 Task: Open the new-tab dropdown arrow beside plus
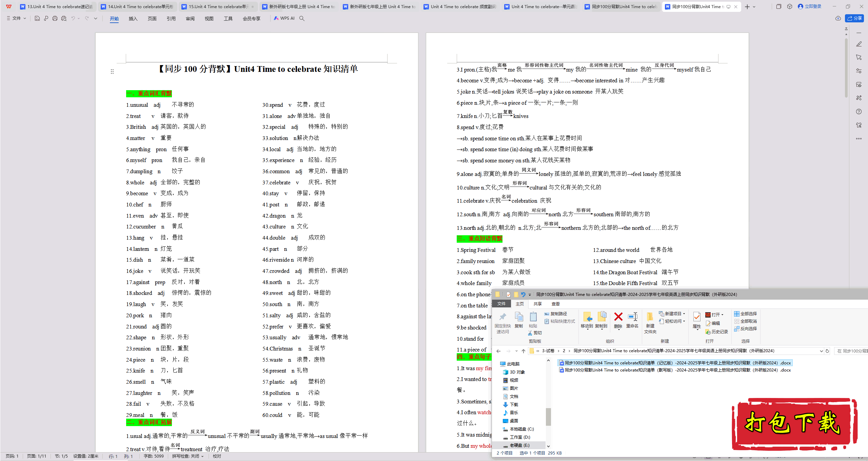754,7
